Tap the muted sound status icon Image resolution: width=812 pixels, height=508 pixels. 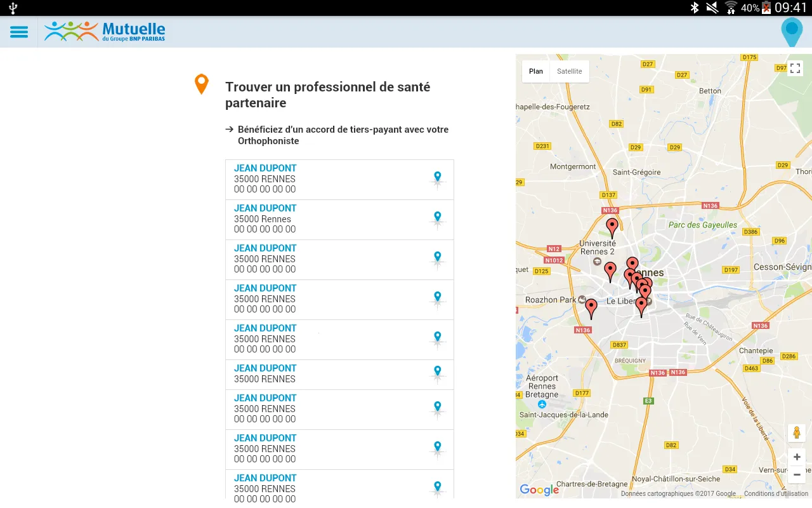point(712,8)
